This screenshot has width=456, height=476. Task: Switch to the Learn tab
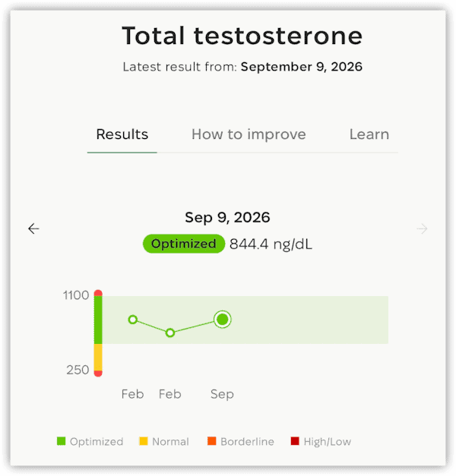click(369, 134)
